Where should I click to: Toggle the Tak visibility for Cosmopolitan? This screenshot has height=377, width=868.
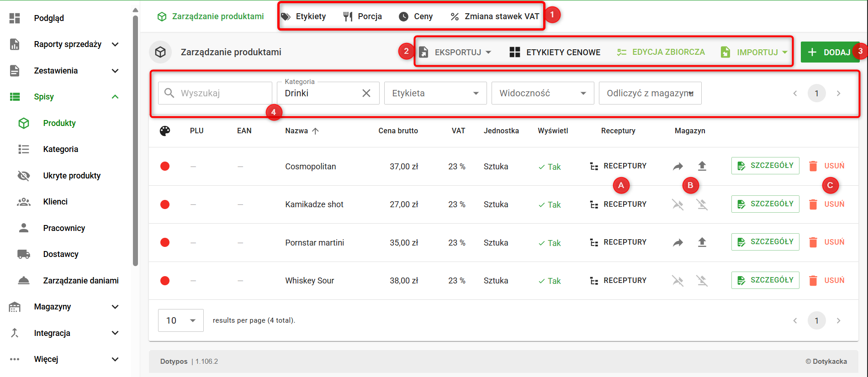tap(550, 167)
